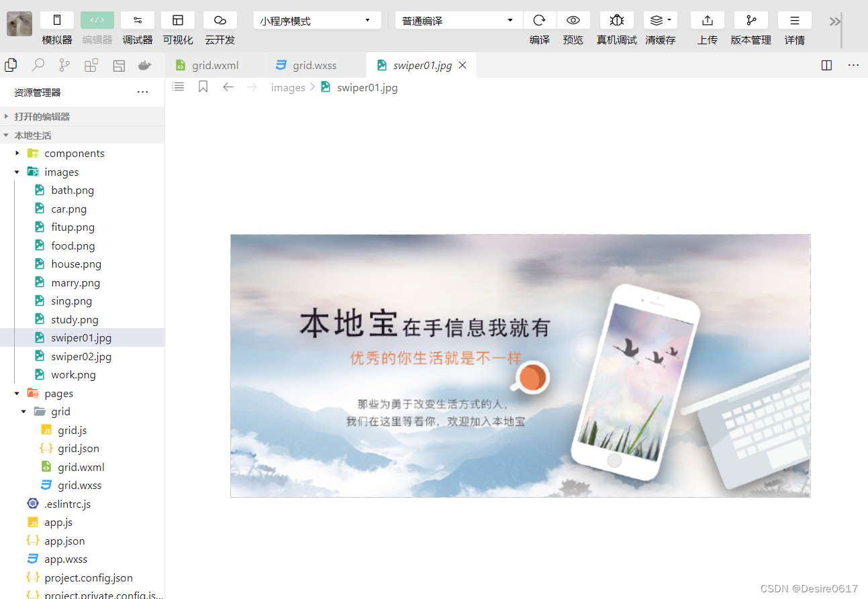Click the split editor icon
868x599 pixels.
(x=826, y=65)
